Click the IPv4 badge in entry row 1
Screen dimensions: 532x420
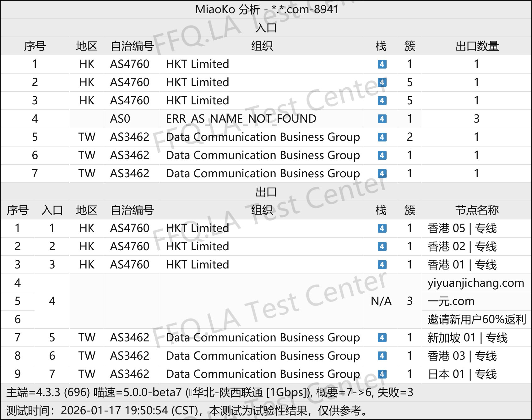[x=382, y=64]
